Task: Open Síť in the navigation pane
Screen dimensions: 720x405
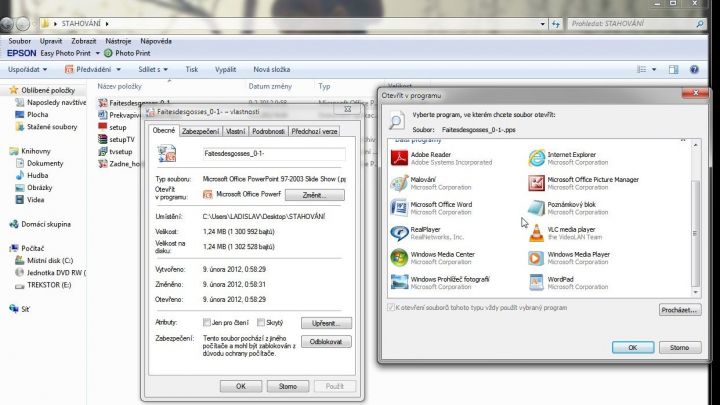Action: pyautogui.click(x=20, y=309)
